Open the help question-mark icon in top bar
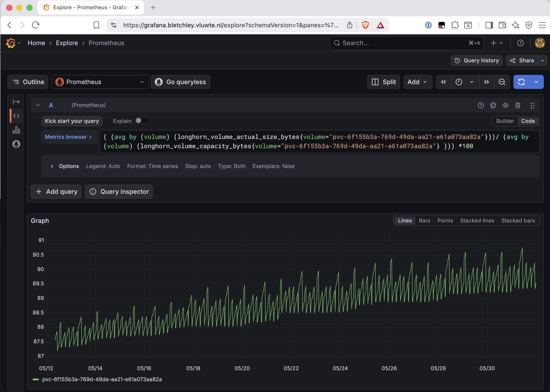550x392 pixels. click(520, 43)
